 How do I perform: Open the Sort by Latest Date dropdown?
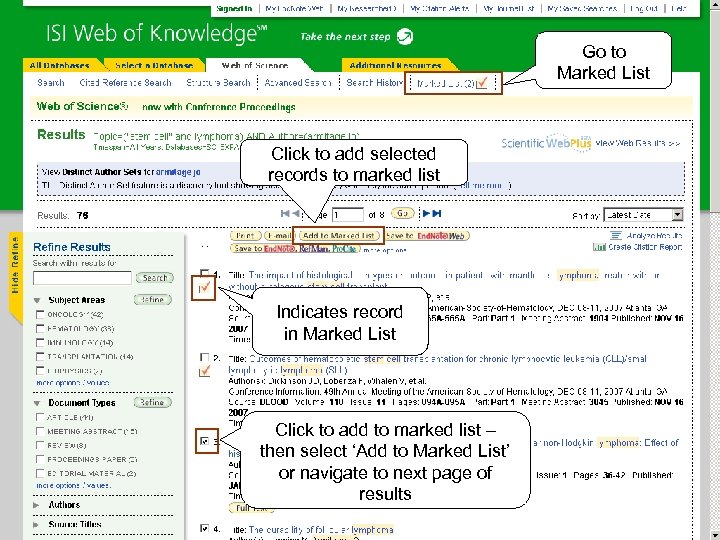pos(643,215)
